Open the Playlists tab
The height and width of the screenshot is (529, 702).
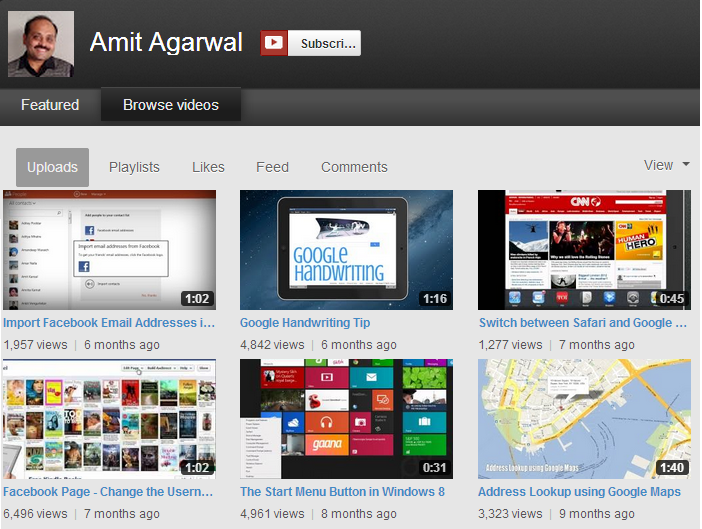pos(134,167)
